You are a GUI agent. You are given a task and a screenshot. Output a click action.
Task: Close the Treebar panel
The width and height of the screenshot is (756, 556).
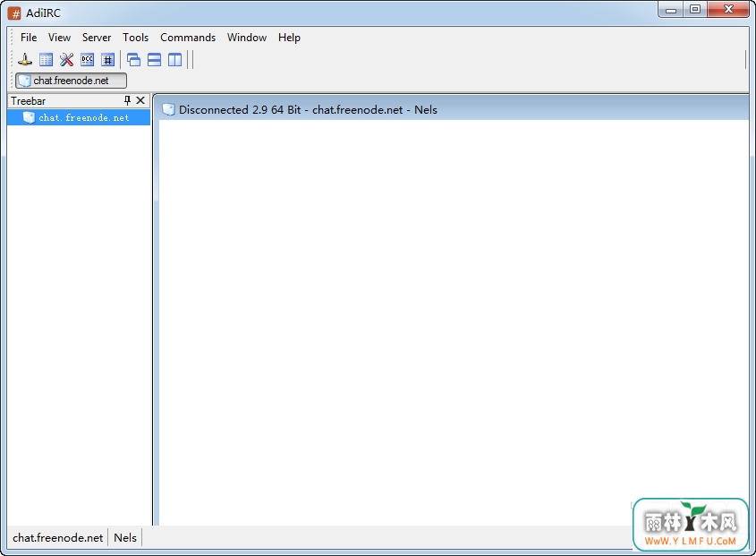coord(140,100)
